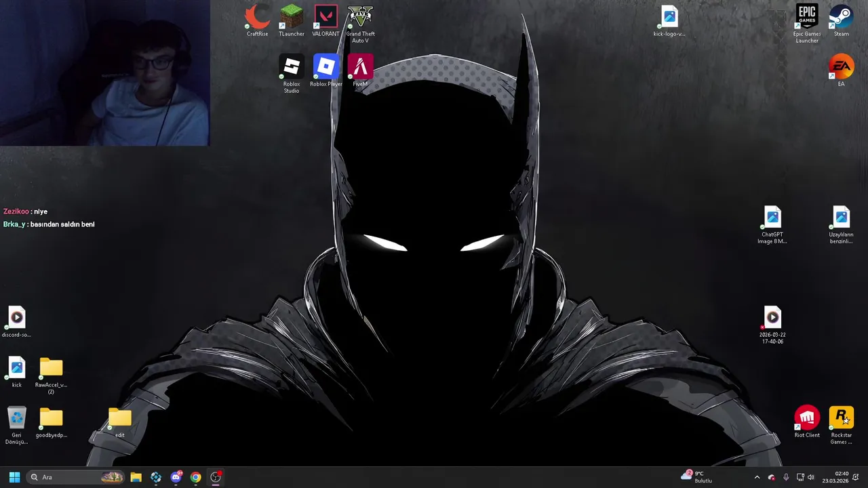
Task: Select the EA app icon
Action: click(x=842, y=71)
